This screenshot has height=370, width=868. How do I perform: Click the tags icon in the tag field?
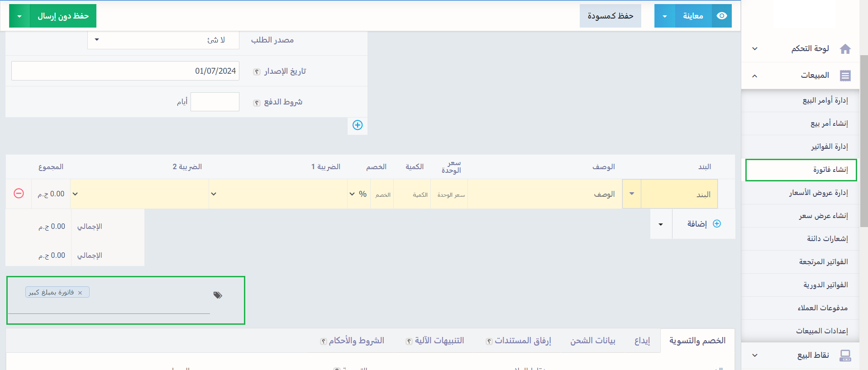pos(218,295)
